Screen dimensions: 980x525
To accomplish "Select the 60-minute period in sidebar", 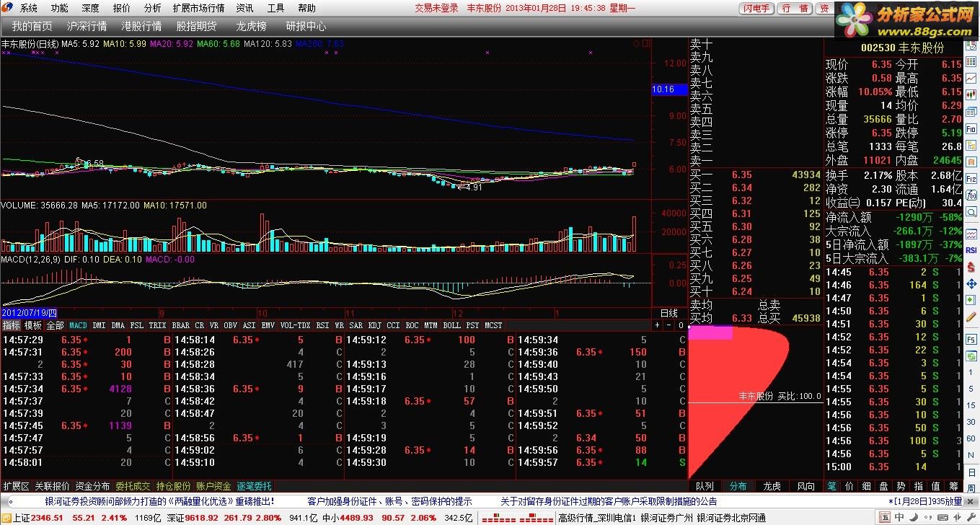I will 971,438.
